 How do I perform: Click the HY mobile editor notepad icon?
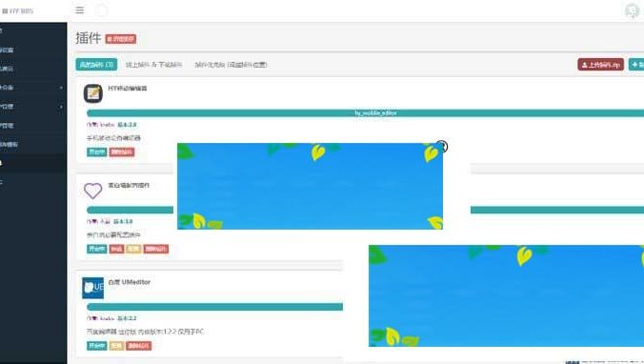93,93
